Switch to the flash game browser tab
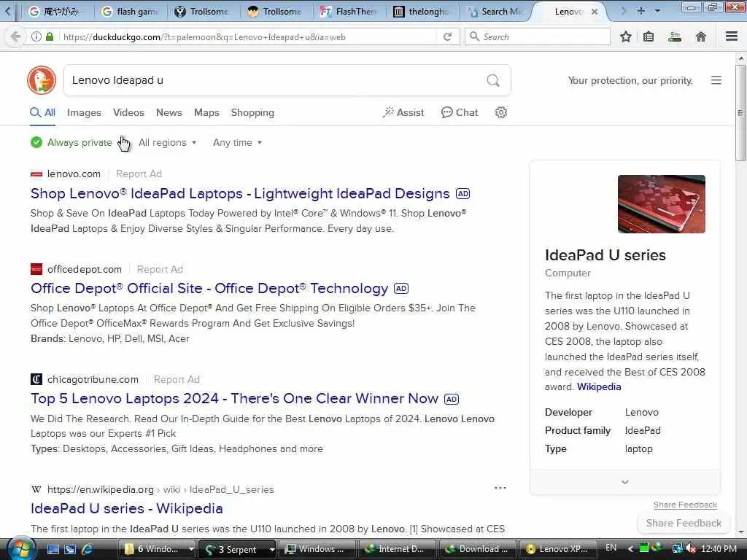 point(130,12)
